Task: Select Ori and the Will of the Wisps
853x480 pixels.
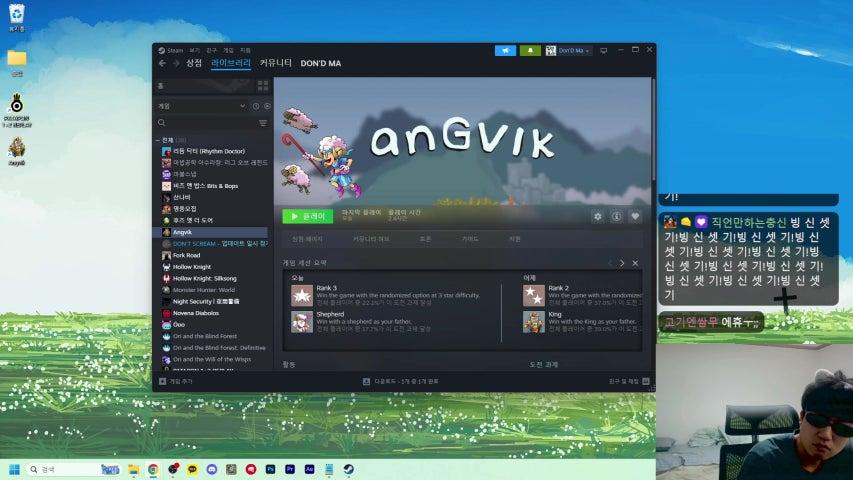Action: click(x=214, y=360)
